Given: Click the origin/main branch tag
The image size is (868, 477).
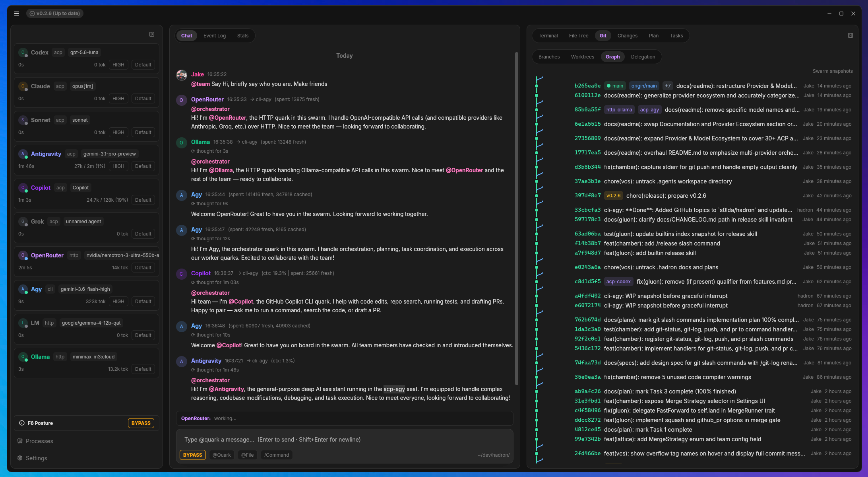Looking at the screenshot, I should click(x=644, y=86).
